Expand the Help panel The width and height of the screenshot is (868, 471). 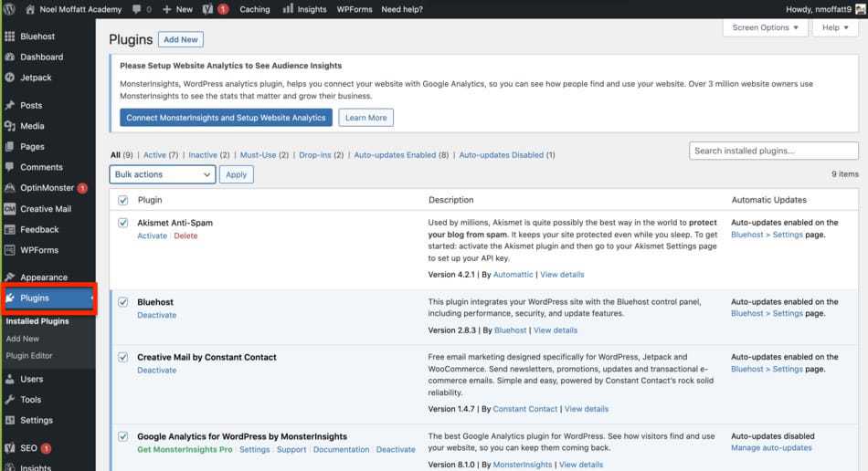pyautogui.click(x=835, y=27)
